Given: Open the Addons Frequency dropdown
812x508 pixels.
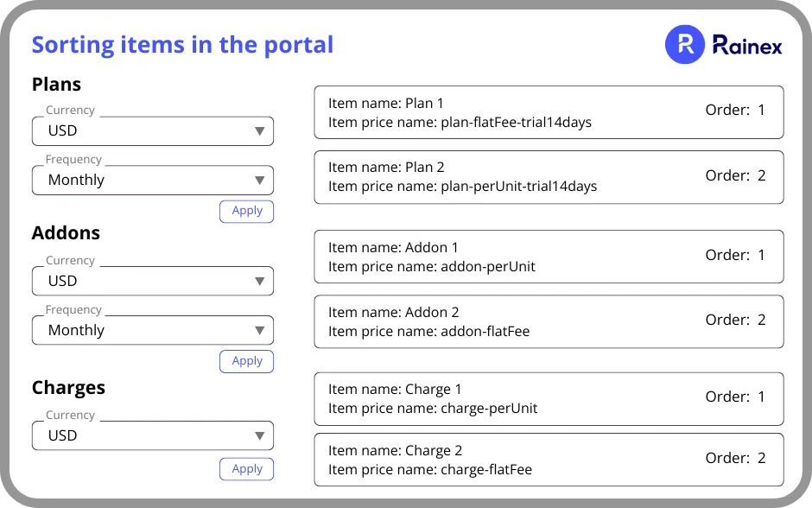Looking at the screenshot, I should [153, 330].
